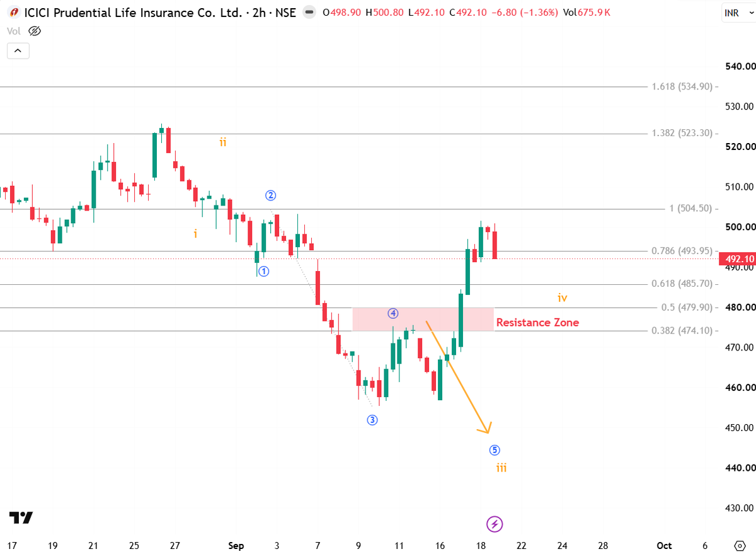Image resolution: width=756 pixels, height=554 pixels.
Task: Click date 27 on the time axis
Action: click(x=175, y=545)
